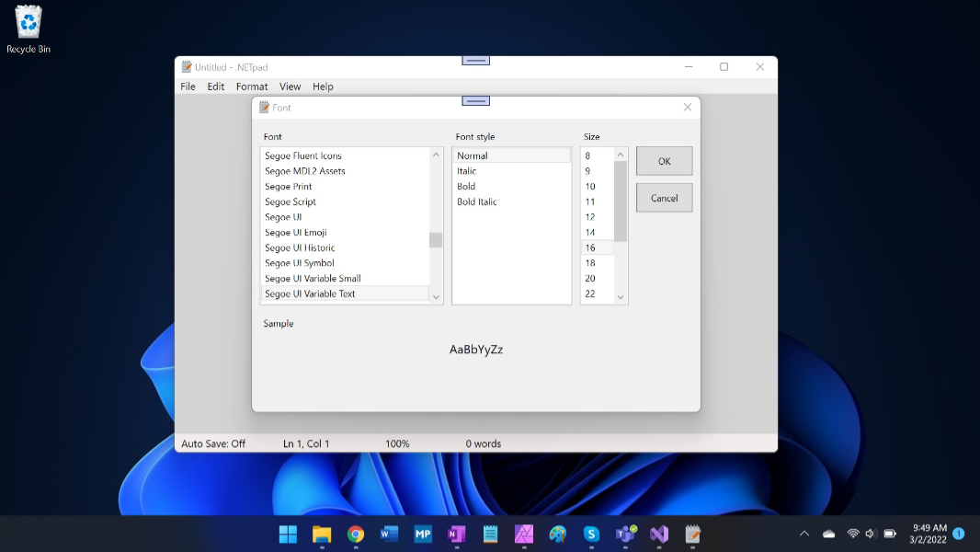Image resolution: width=980 pixels, height=552 pixels.
Task: Confirm the font with the OK button
Action: (664, 161)
